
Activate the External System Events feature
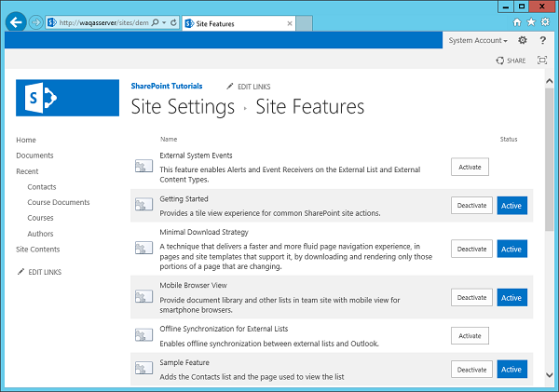(470, 167)
